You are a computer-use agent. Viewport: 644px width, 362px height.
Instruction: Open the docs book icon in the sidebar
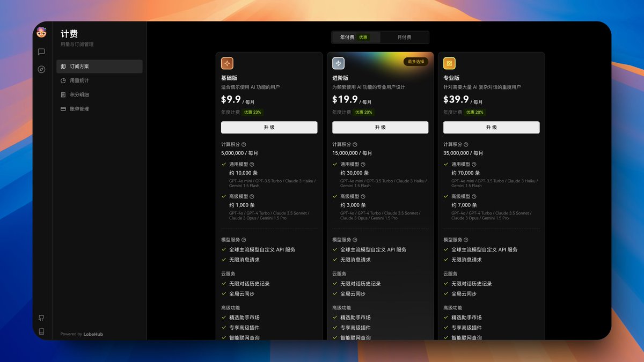point(41,331)
